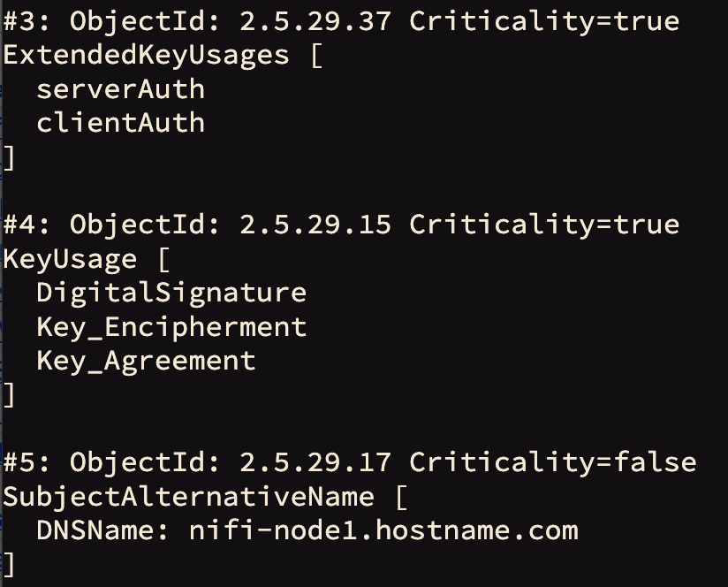
Task: Click the nifi-node1.hostname.com hostname
Action: pos(383,530)
